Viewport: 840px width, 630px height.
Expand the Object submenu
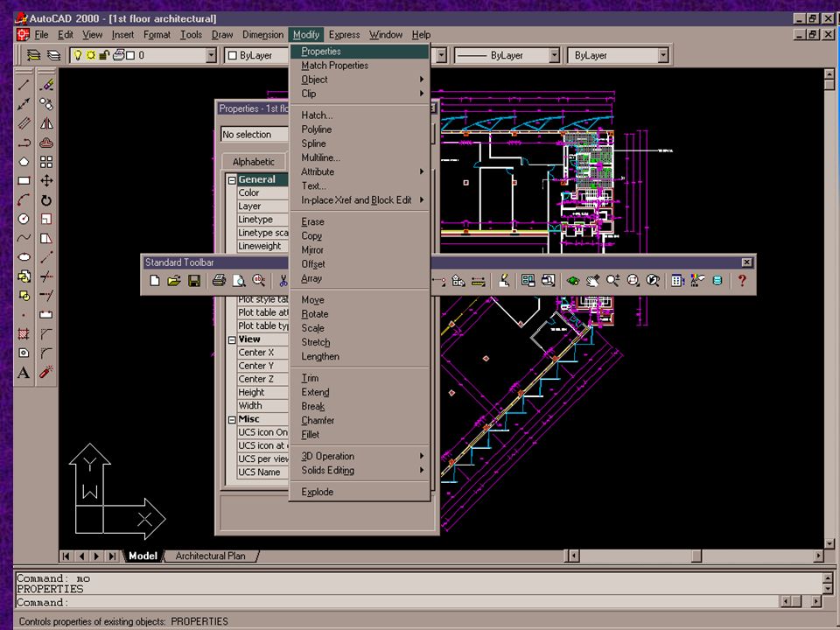coord(360,80)
